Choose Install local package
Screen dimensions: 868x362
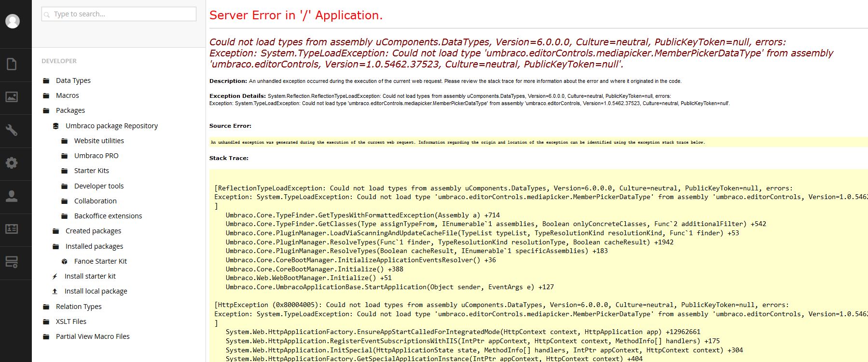[x=96, y=291]
